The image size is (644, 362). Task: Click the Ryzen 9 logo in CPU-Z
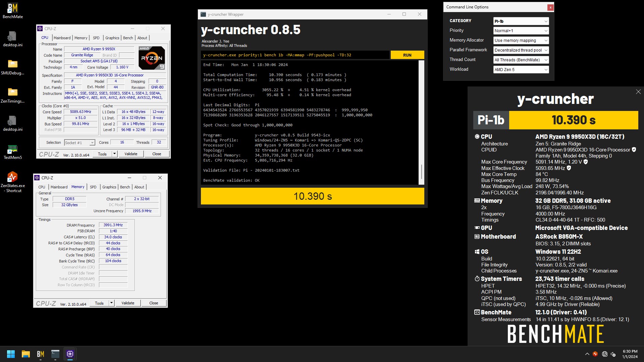coord(152,58)
